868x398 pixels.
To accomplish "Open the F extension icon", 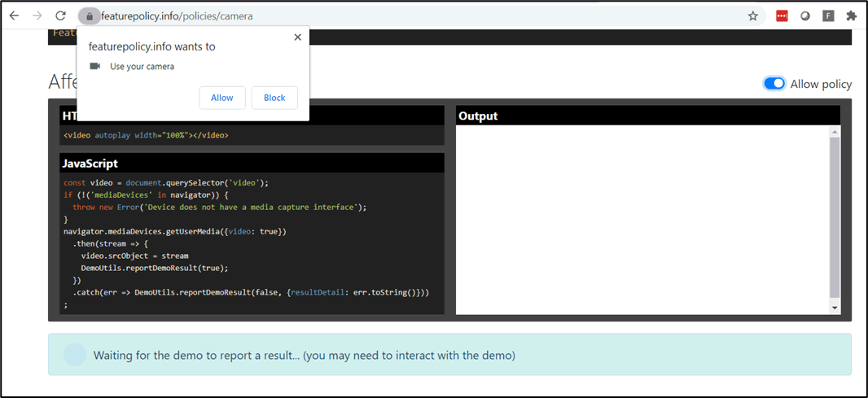I will tap(828, 15).
